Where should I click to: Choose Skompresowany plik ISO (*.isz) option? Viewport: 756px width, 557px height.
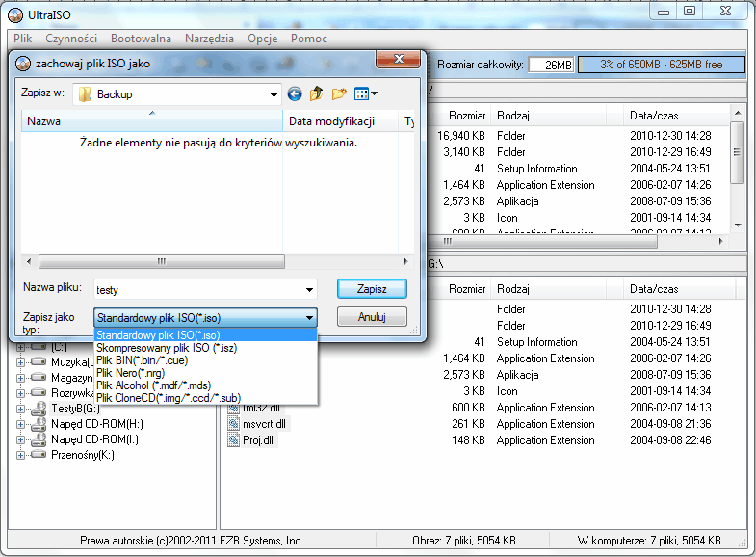(167, 348)
